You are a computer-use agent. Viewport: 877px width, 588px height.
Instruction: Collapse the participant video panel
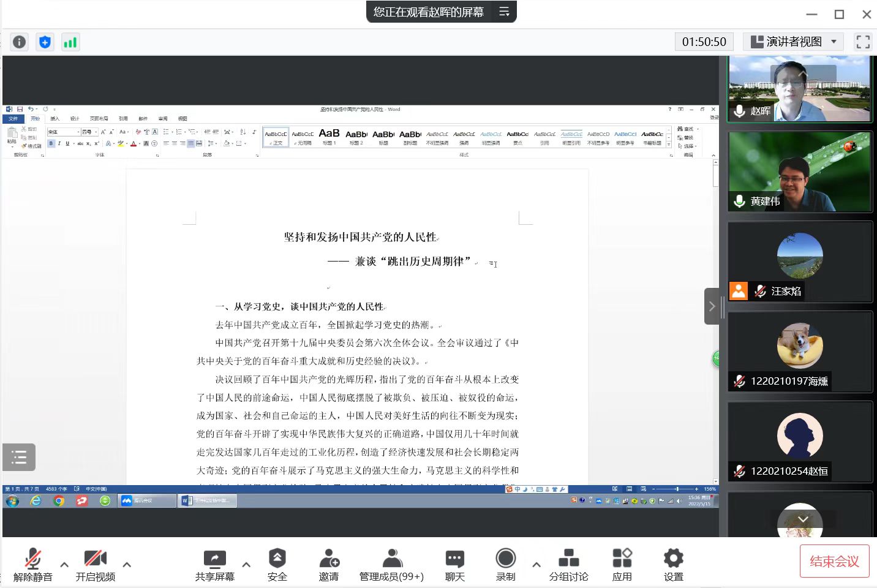[712, 306]
